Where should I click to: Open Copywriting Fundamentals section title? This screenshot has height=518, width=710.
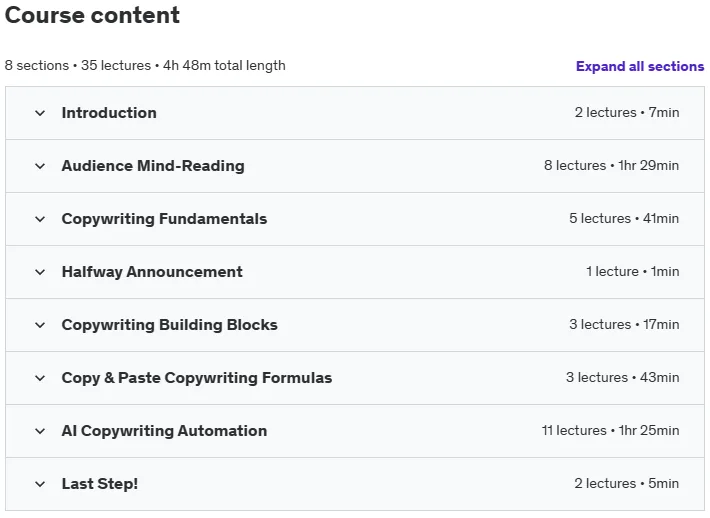pos(164,219)
